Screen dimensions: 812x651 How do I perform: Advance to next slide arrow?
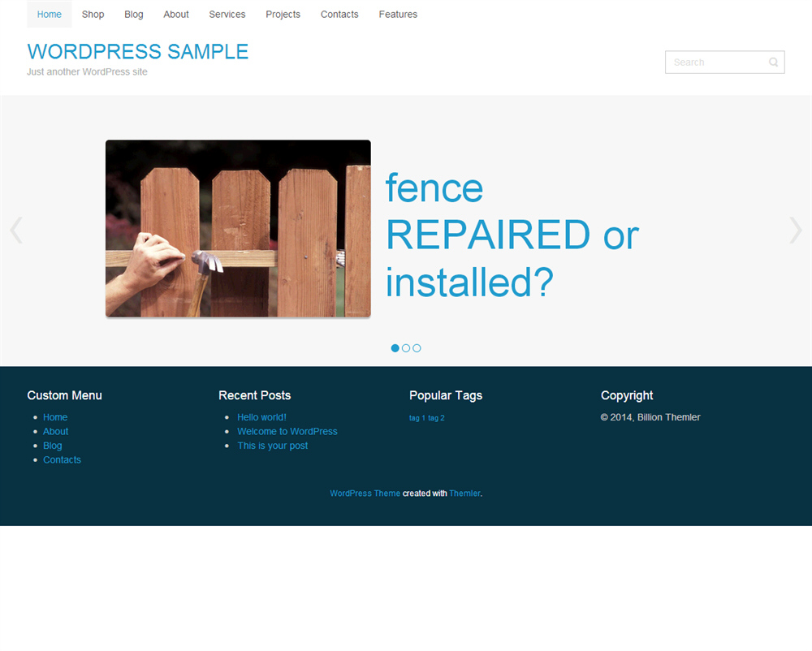pos(796,231)
